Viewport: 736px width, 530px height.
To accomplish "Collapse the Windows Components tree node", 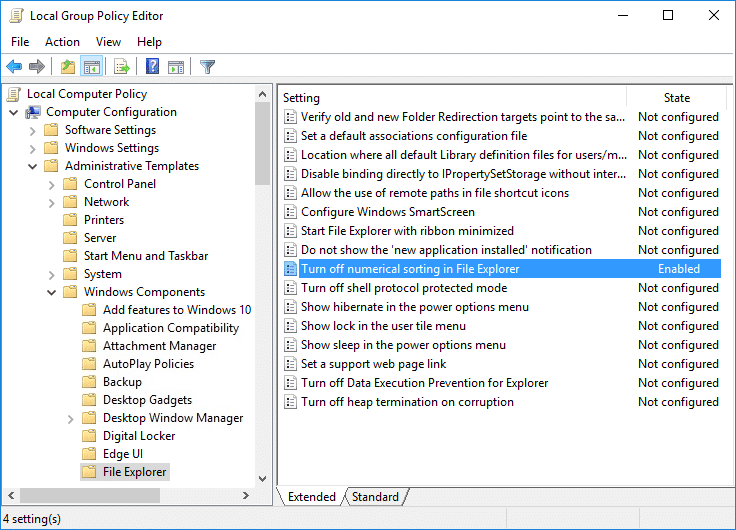I will pyautogui.click(x=52, y=292).
